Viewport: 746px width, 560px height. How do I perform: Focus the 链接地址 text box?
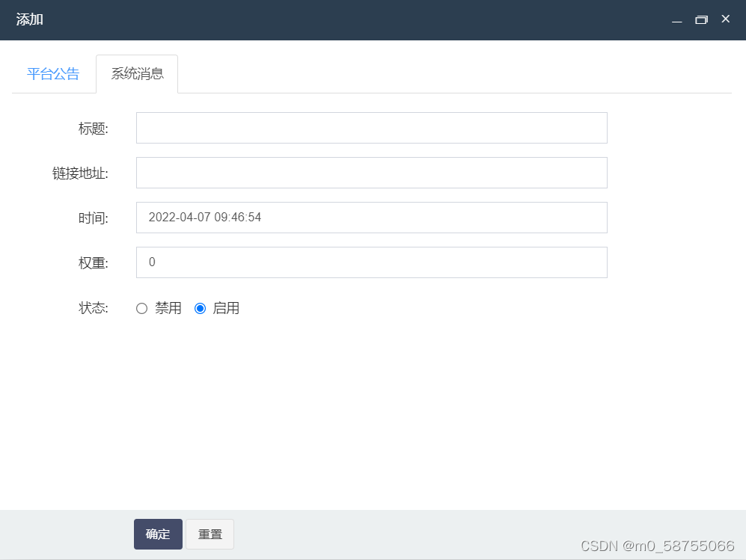pyautogui.click(x=371, y=173)
